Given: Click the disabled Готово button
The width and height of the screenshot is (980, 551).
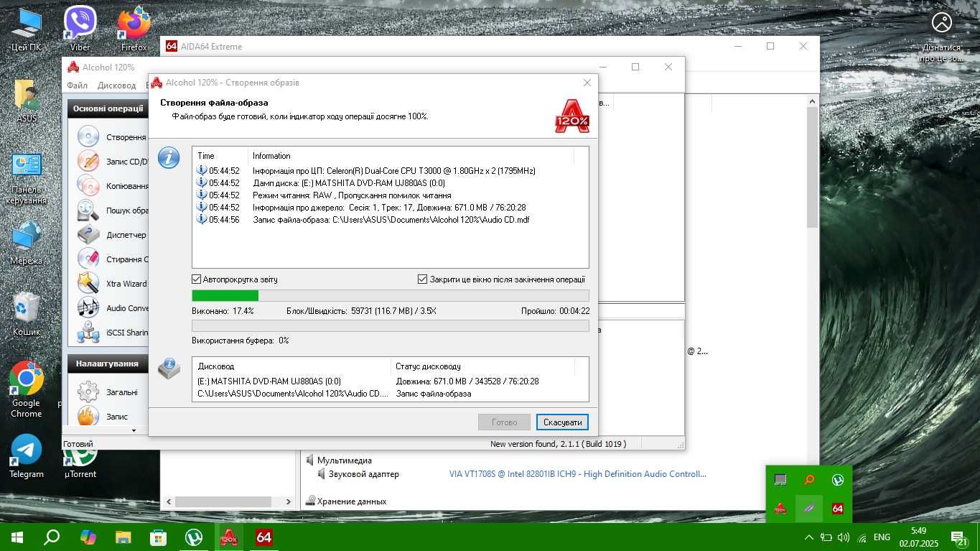Looking at the screenshot, I should pyautogui.click(x=504, y=422).
